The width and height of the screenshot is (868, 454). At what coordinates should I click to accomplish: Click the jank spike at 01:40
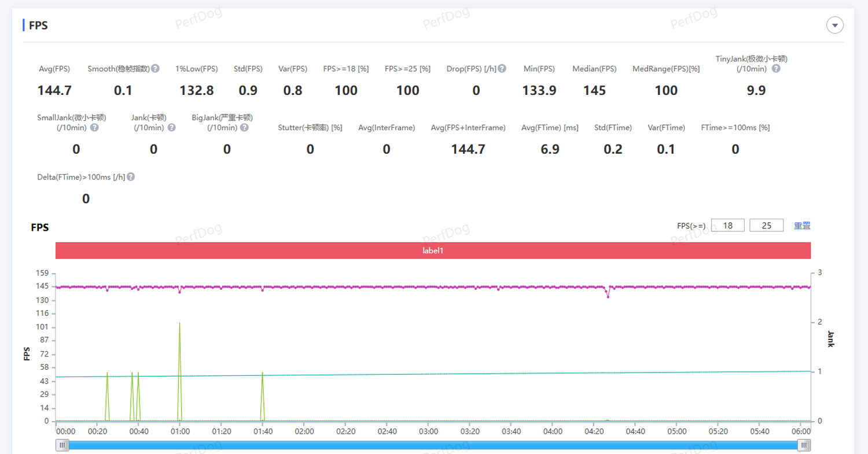(263, 375)
